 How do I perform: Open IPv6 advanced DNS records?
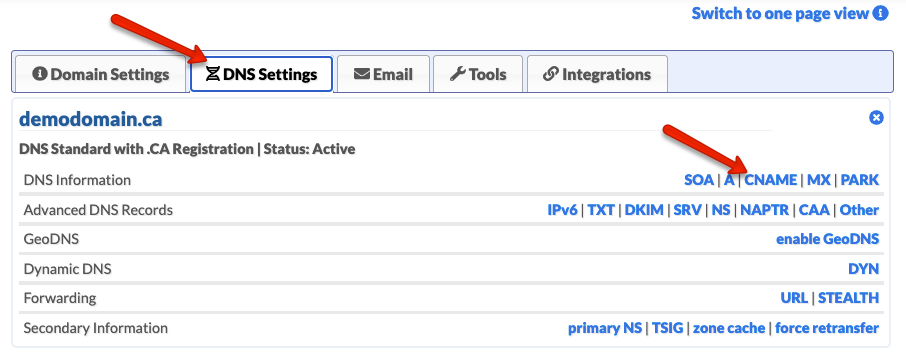[562, 210]
